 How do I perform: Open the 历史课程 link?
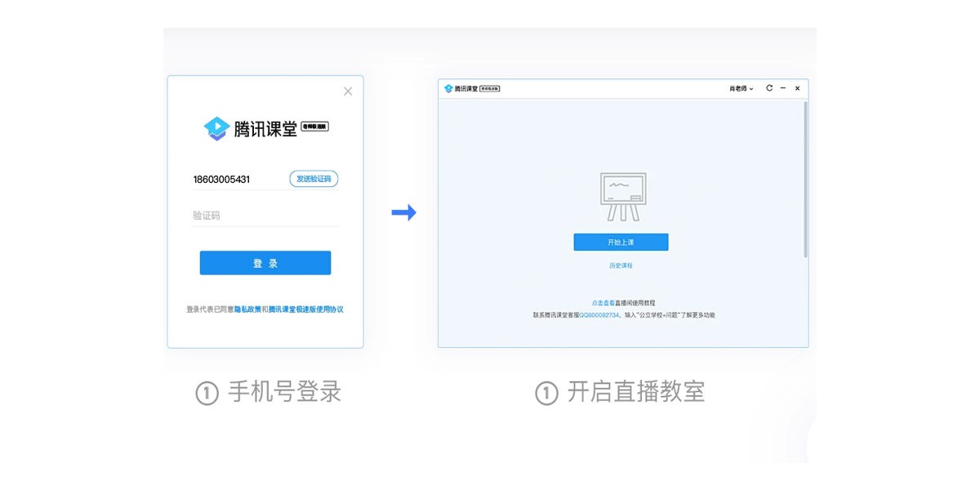[x=621, y=265]
